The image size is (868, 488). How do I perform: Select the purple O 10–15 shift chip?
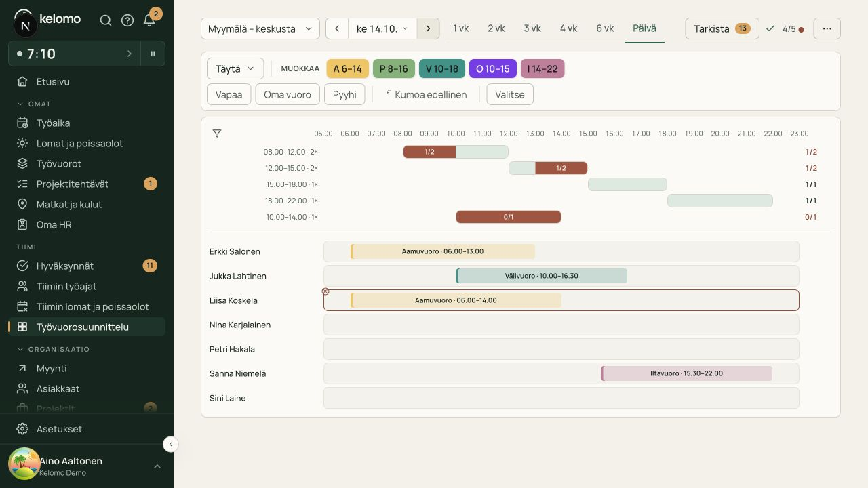pyautogui.click(x=493, y=68)
